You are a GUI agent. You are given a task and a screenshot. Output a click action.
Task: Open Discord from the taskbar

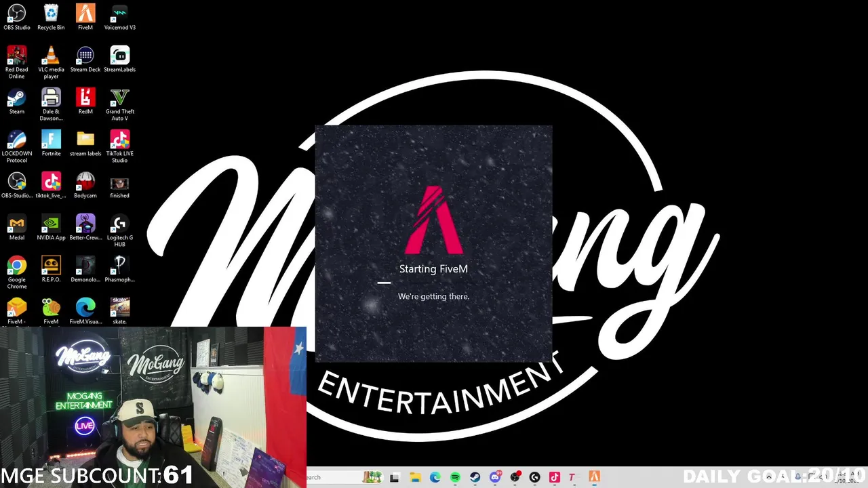click(x=495, y=477)
